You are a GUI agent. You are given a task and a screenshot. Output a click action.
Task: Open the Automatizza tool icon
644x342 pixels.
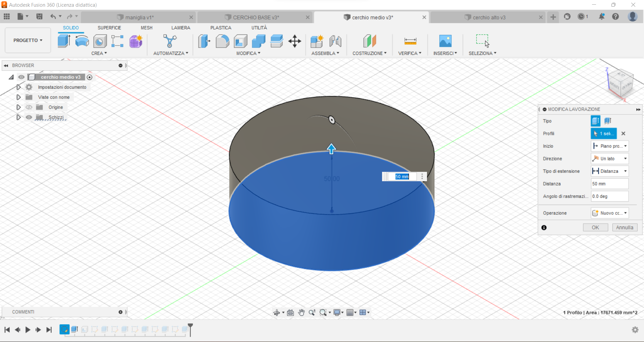(x=170, y=41)
